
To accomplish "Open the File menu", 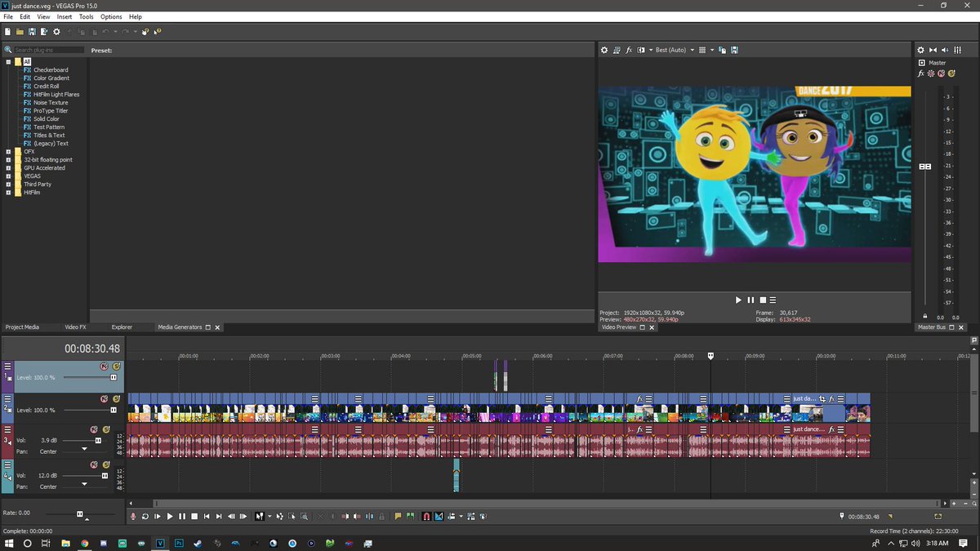I will (x=8, y=16).
